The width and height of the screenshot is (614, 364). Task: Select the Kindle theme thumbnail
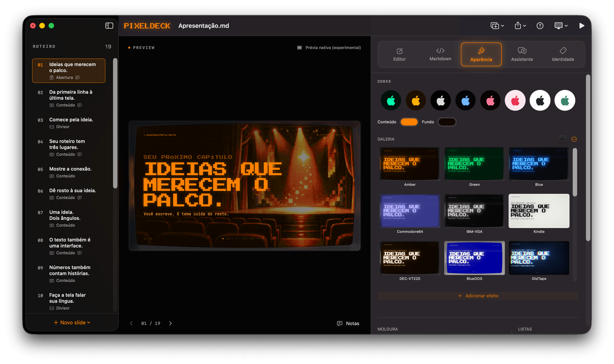[539, 211]
